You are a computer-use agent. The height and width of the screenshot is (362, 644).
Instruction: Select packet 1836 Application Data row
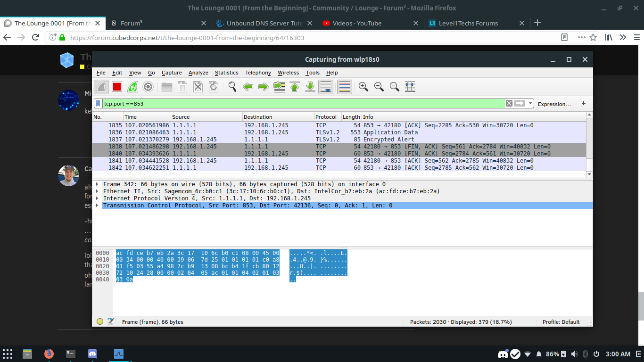pyautogui.click(x=339, y=132)
